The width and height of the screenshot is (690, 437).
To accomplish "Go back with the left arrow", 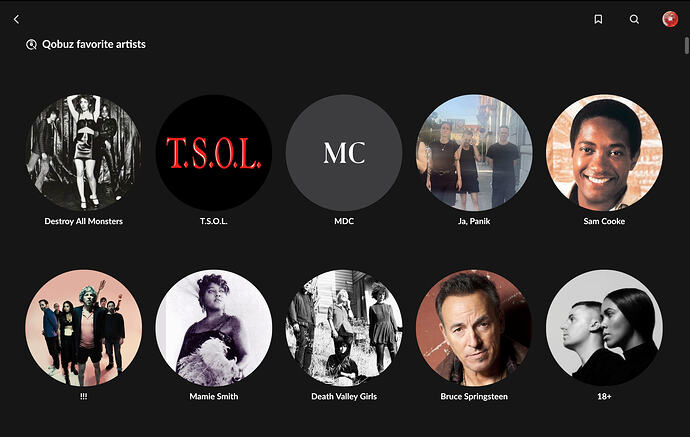I will pyautogui.click(x=16, y=19).
